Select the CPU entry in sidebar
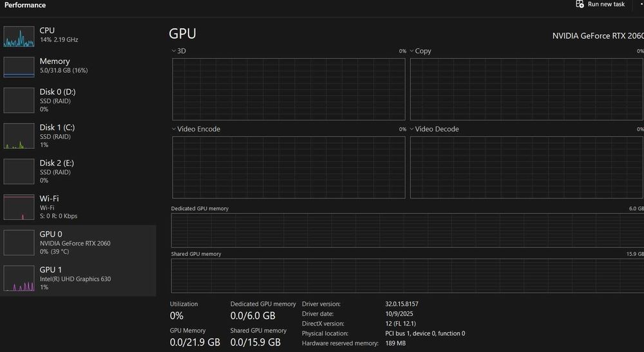The image size is (644, 352). tap(78, 36)
